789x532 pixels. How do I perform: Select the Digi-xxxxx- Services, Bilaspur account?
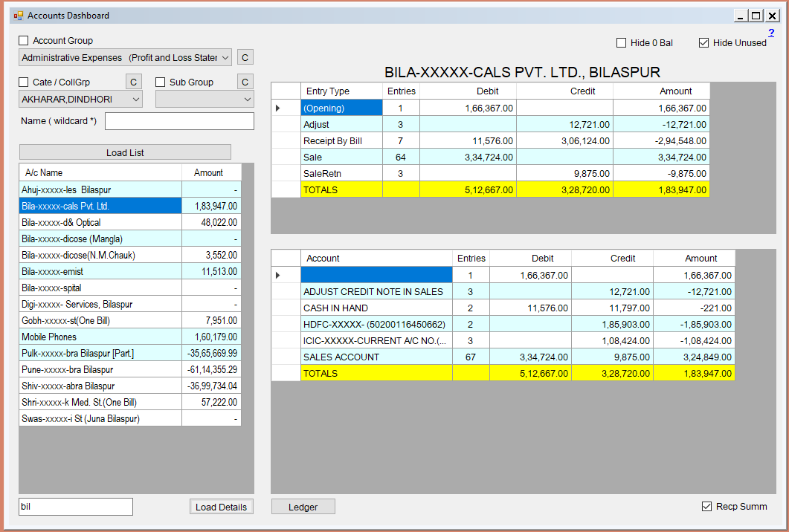(x=130, y=304)
